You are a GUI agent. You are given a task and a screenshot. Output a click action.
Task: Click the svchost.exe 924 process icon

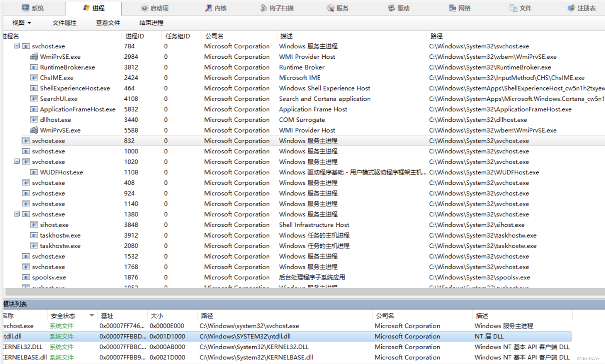26,193
